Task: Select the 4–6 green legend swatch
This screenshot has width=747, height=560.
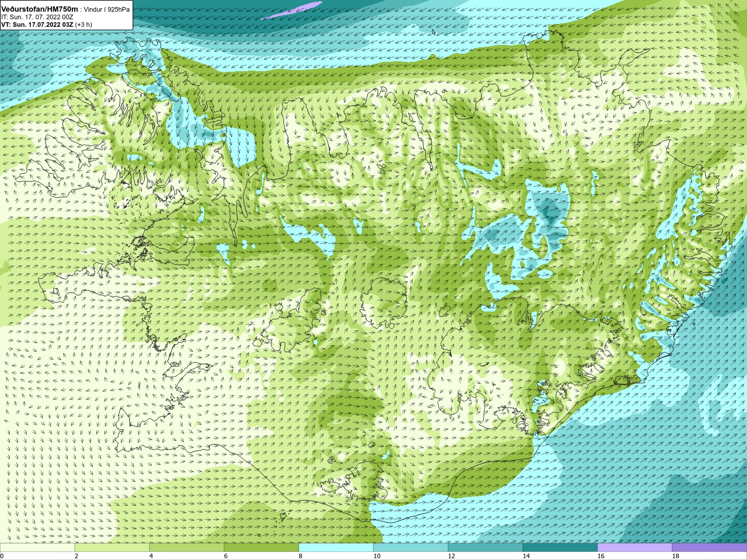Action: (x=187, y=547)
